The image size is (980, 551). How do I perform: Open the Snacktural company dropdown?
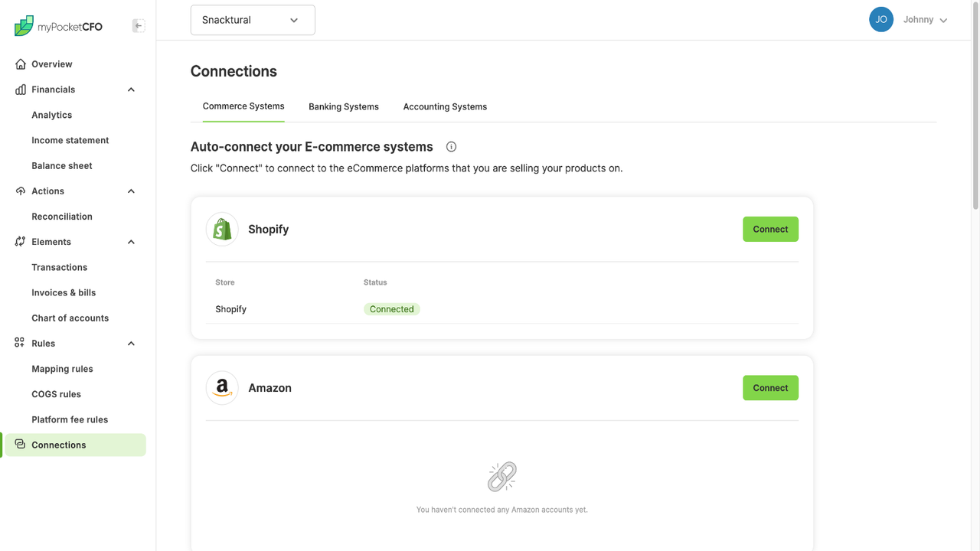click(x=253, y=20)
